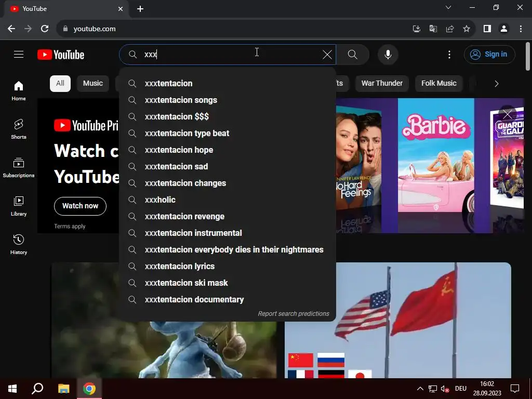Image resolution: width=532 pixels, height=399 pixels.
Task: Open Shorts in the sidebar
Action: pos(19,129)
